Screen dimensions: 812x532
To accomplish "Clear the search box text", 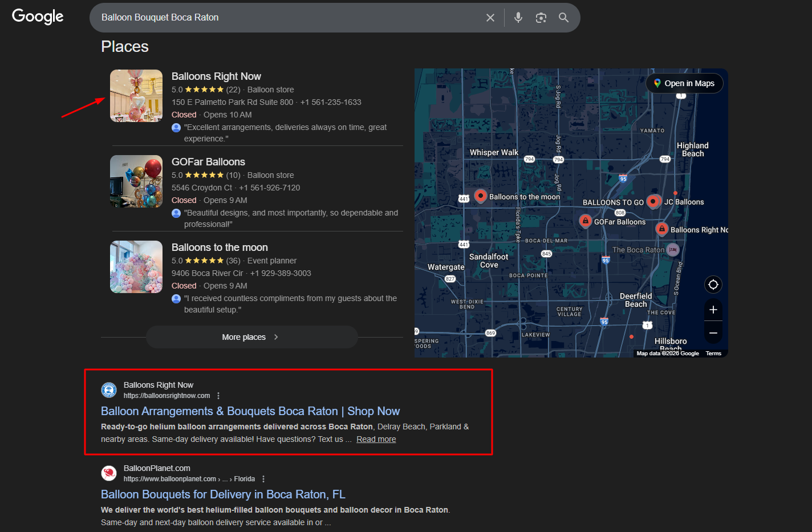I will click(x=490, y=18).
